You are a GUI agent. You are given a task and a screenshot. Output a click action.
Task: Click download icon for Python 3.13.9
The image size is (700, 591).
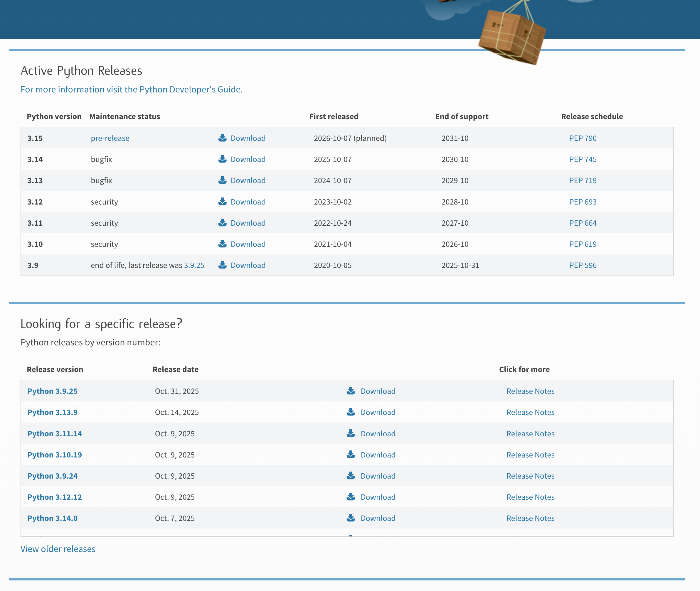pyautogui.click(x=351, y=412)
